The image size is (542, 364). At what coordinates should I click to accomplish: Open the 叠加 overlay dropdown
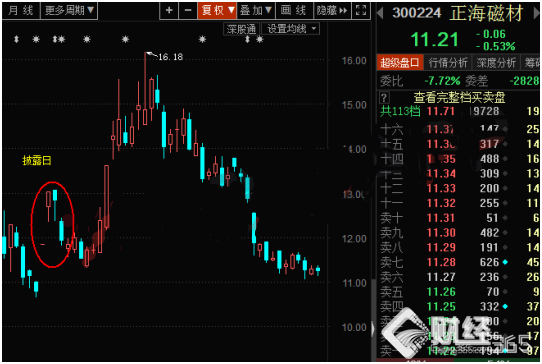(256, 10)
